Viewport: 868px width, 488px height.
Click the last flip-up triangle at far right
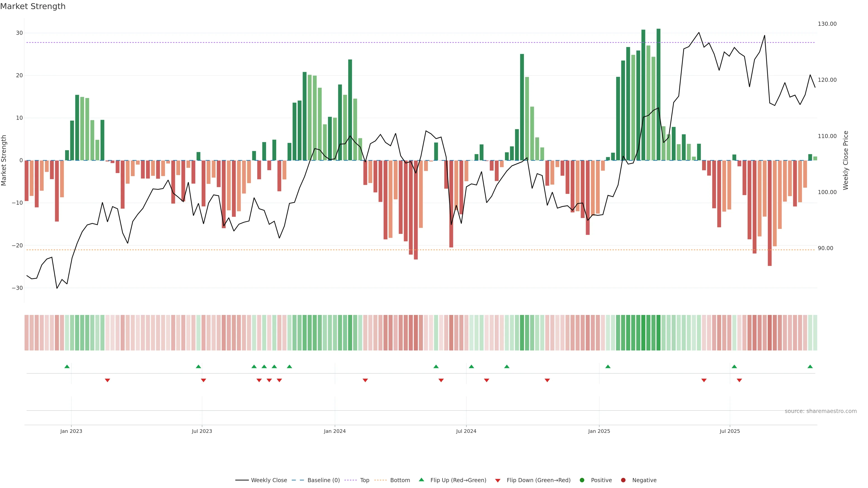(x=810, y=366)
